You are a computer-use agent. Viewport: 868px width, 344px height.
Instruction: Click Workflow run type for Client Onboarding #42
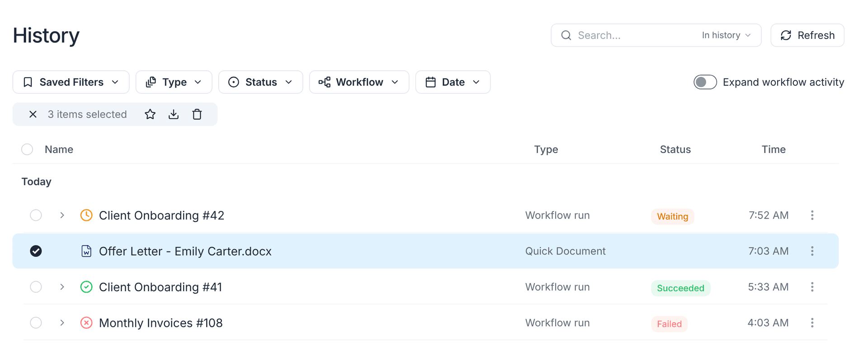557,215
